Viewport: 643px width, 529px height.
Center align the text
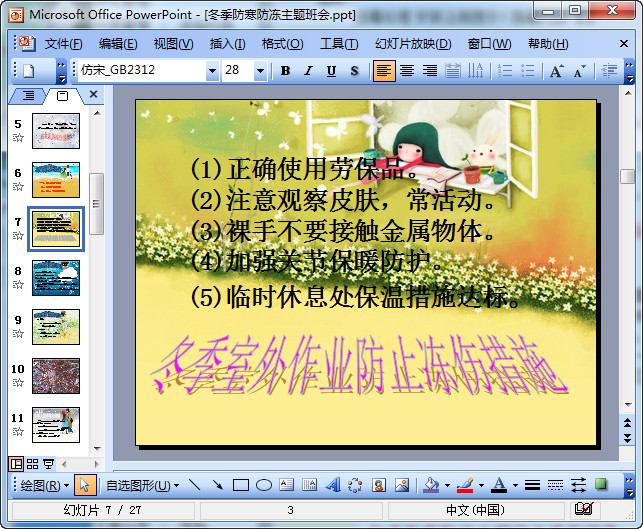[407, 71]
